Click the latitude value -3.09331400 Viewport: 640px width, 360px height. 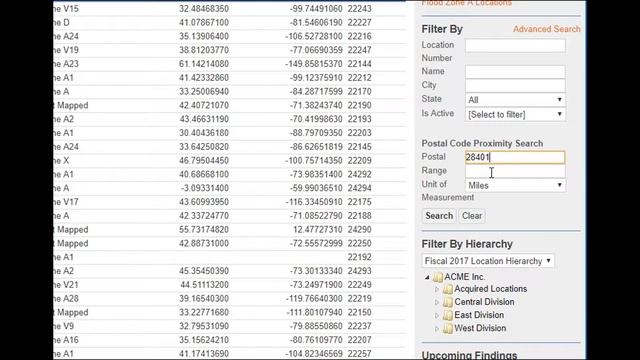[x=205, y=188]
